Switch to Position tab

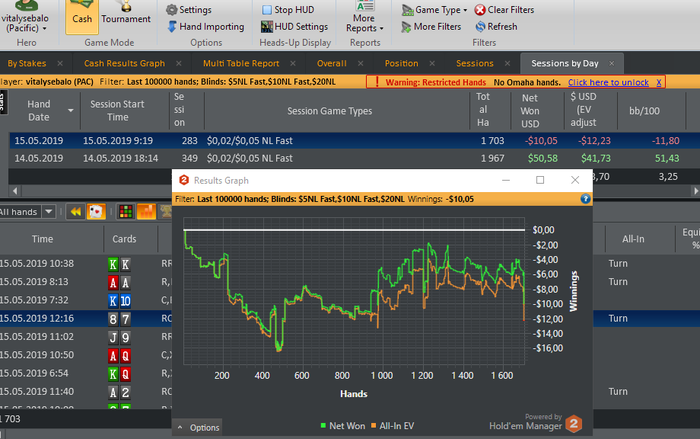401,63
